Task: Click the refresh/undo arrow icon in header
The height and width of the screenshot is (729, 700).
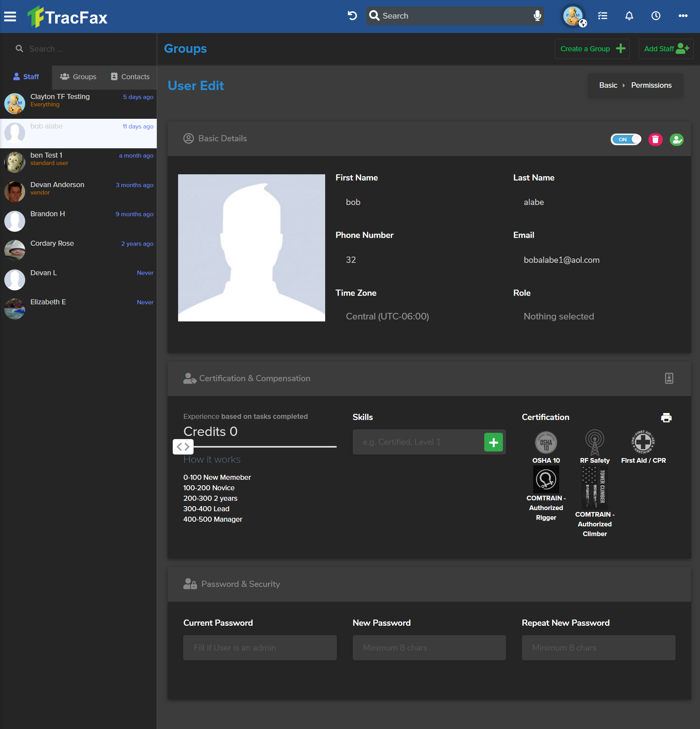Action: 352,16
